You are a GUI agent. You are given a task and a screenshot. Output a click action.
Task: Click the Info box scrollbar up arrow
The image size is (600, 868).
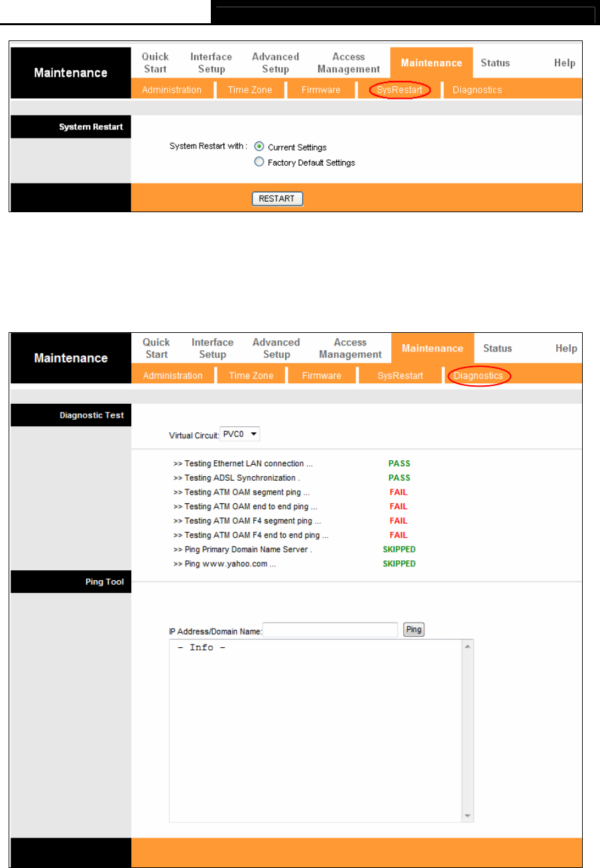point(467,647)
